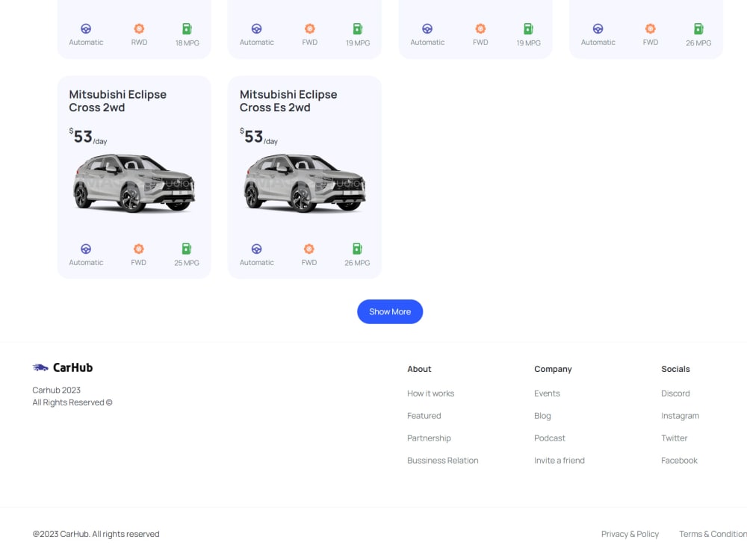The height and width of the screenshot is (560, 747).
Task: Open the Events link
Action: point(547,393)
